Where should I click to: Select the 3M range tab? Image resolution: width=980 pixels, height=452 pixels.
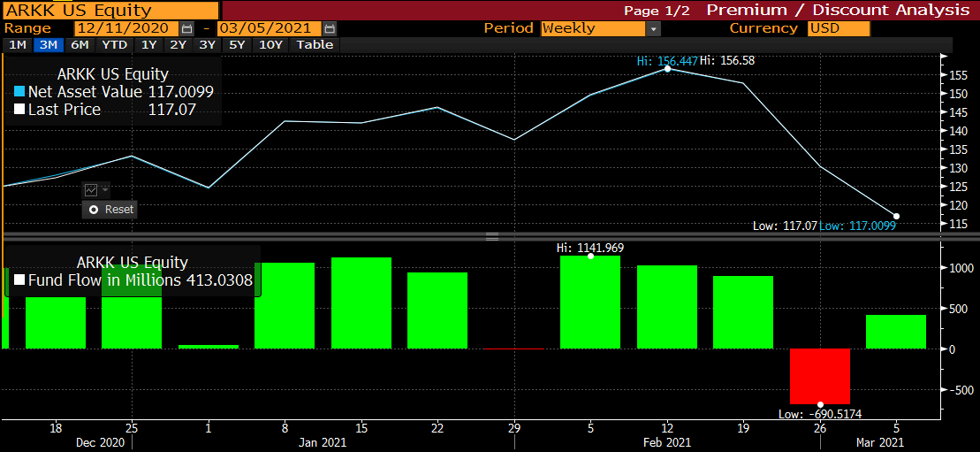[48, 44]
